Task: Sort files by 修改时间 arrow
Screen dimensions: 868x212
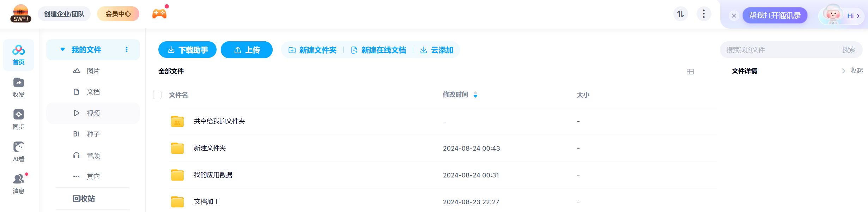Action: [475, 95]
